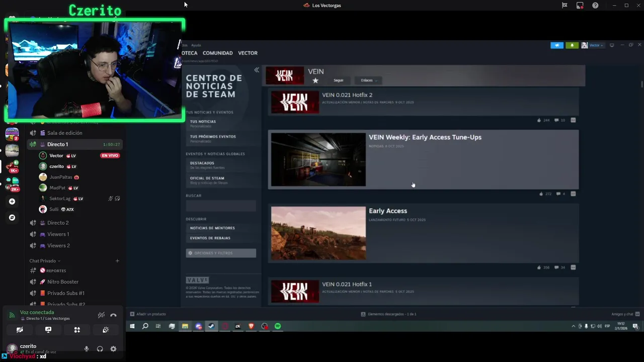The image size is (644, 362).
Task: Open the Early Access landscape thumbnail
Action: coord(318,233)
